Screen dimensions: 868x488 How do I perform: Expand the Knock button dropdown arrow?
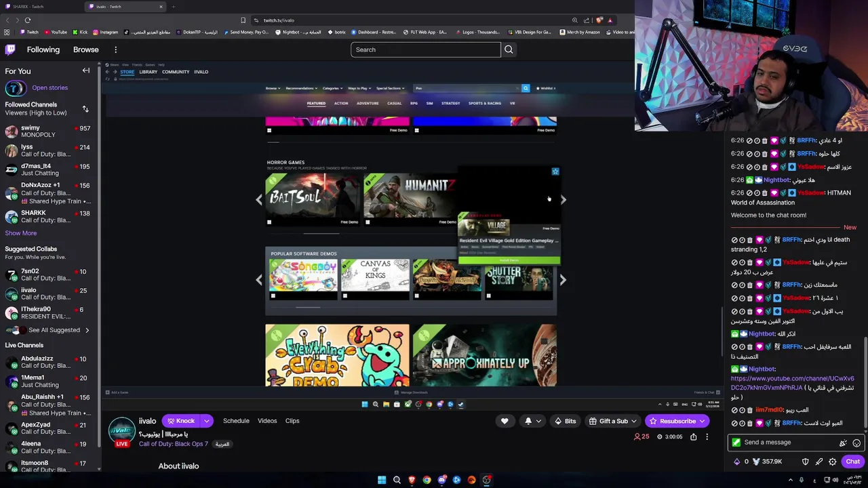(x=206, y=421)
